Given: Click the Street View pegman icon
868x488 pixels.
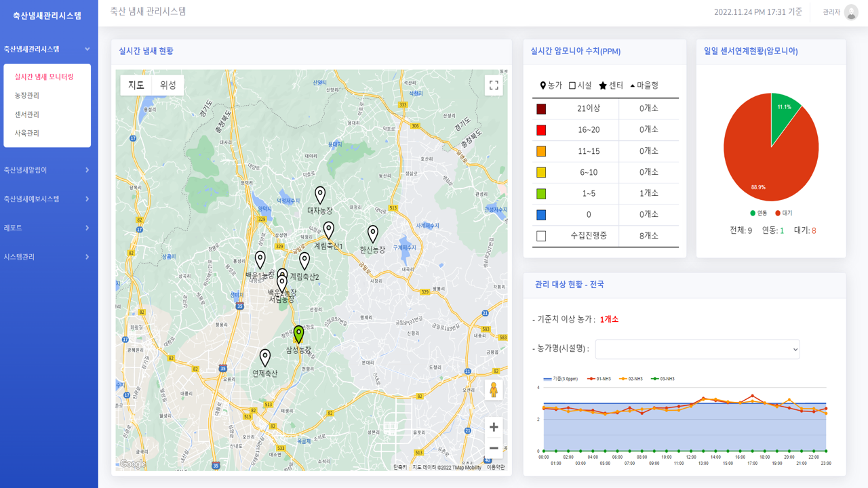Looking at the screenshot, I should 494,390.
